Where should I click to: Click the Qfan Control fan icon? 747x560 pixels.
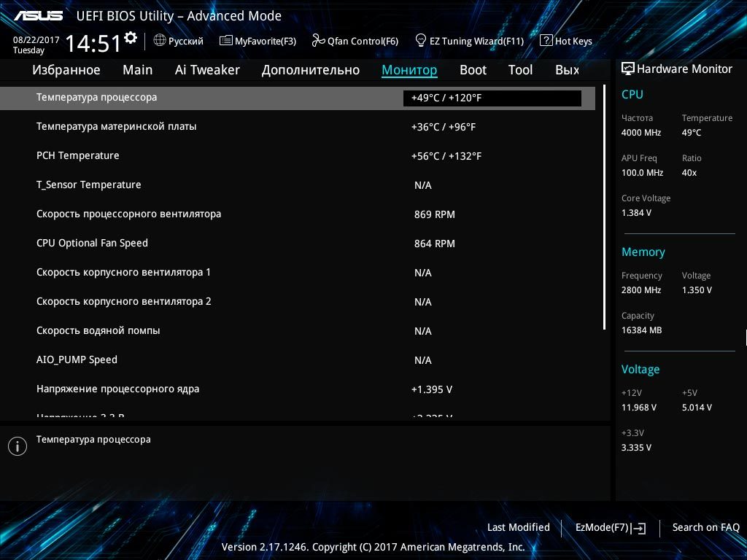pyautogui.click(x=318, y=41)
